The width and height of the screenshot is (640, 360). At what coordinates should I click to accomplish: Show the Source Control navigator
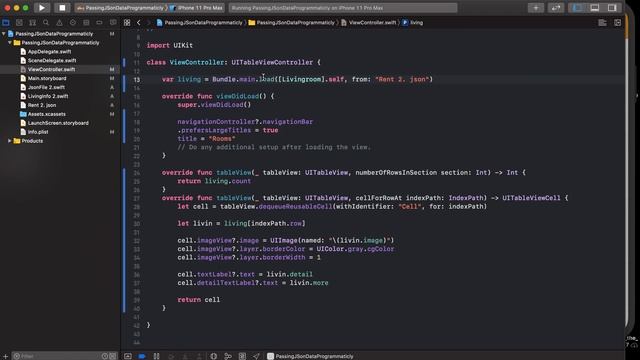19,23
